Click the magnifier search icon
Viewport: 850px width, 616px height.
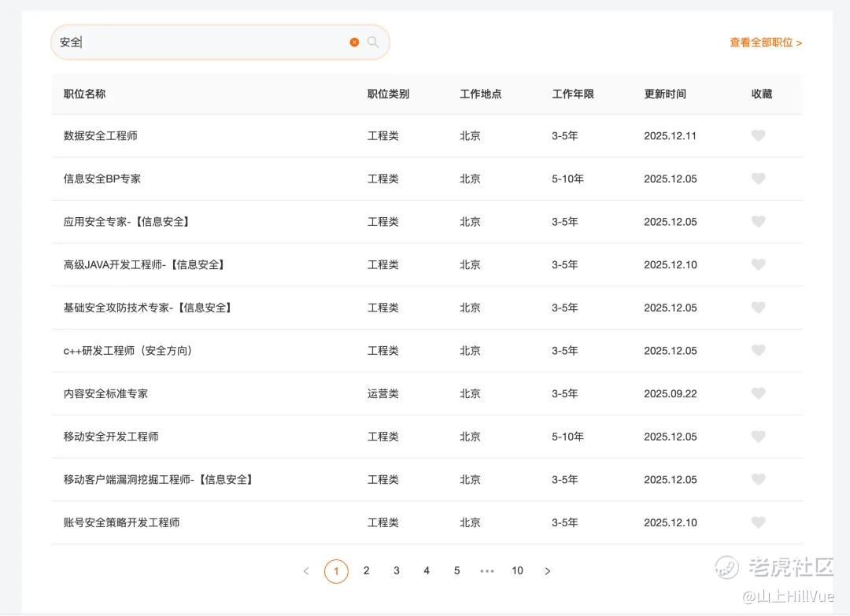point(373,42)
